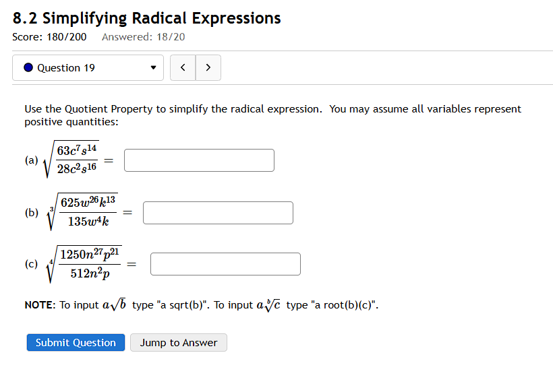Click the left chevron to go to previous question
Viewport: 553px width, 392px height.
[x=183, y=67]
